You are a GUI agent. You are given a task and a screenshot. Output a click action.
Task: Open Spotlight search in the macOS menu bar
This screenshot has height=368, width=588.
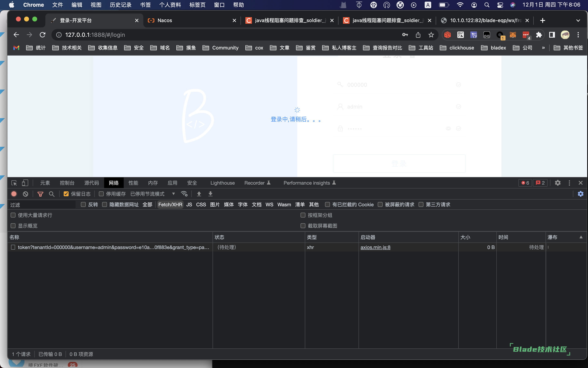coord(487,5)
